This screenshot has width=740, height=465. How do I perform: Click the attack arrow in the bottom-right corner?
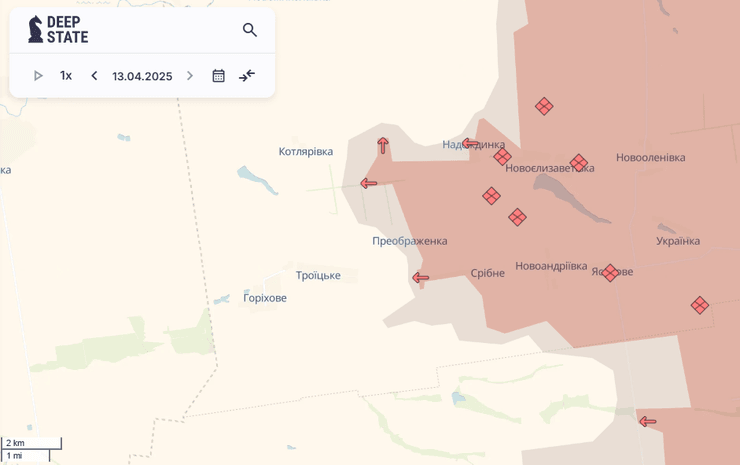(x=648, y=421)
